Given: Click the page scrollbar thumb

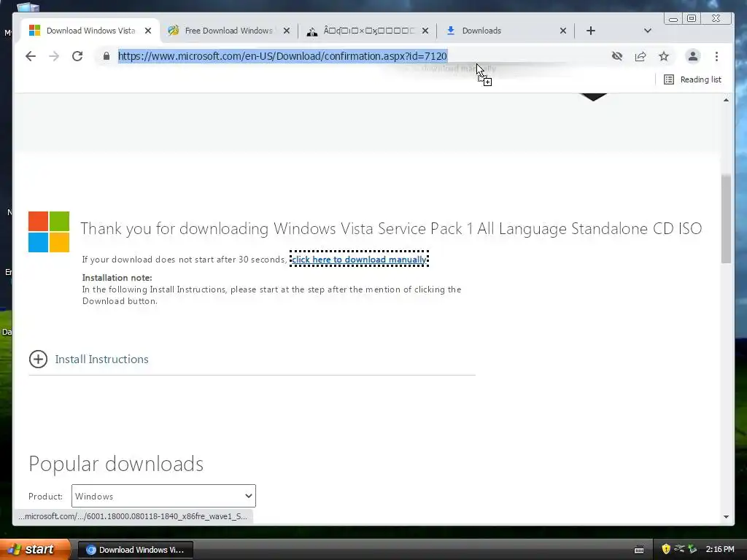Looking at the screenshot, I should pyautogui.click(x=726, y=219).
